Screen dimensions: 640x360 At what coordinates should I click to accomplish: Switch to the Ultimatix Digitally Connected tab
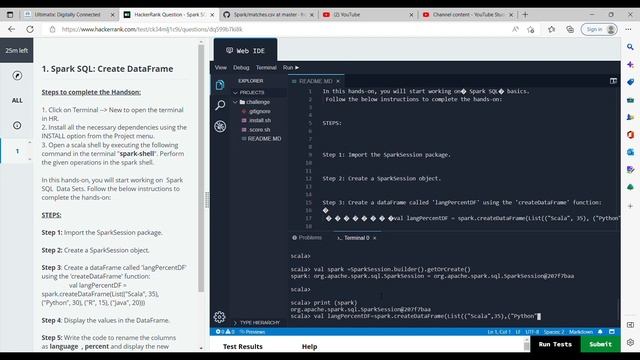coord(69,15)
